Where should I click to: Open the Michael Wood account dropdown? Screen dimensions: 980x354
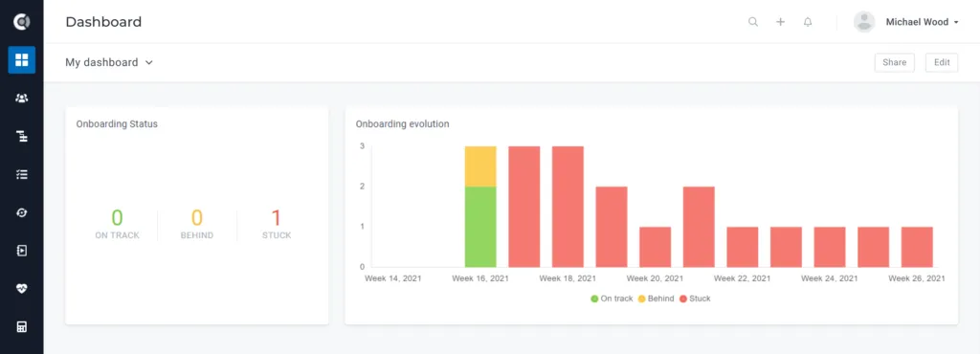coord(922,22)
